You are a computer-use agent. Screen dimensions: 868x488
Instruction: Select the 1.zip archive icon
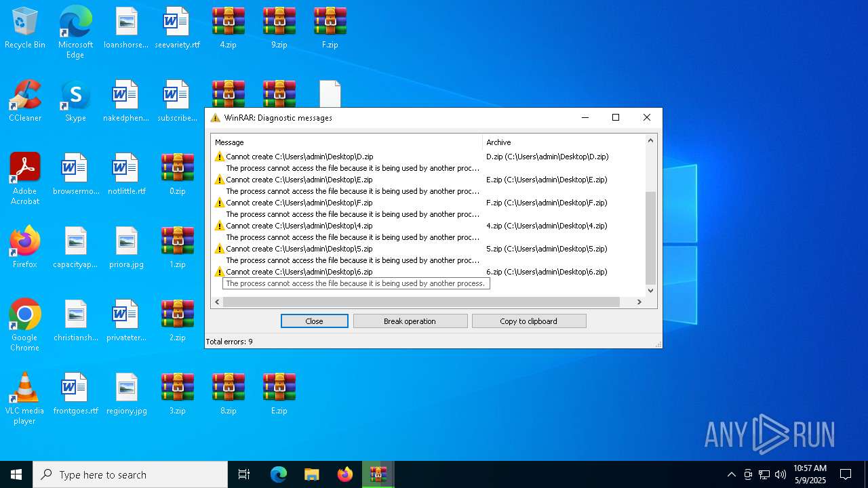click(177, 248)
